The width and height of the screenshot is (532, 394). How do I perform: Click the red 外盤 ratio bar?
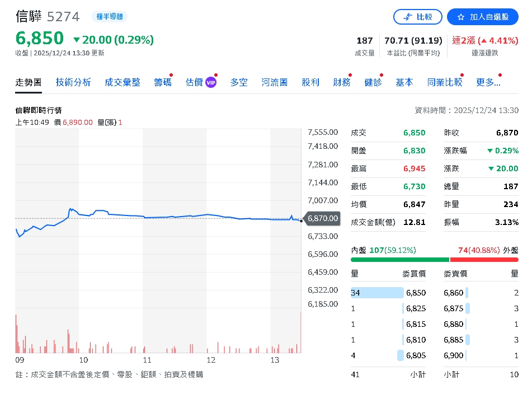point(484,260)
